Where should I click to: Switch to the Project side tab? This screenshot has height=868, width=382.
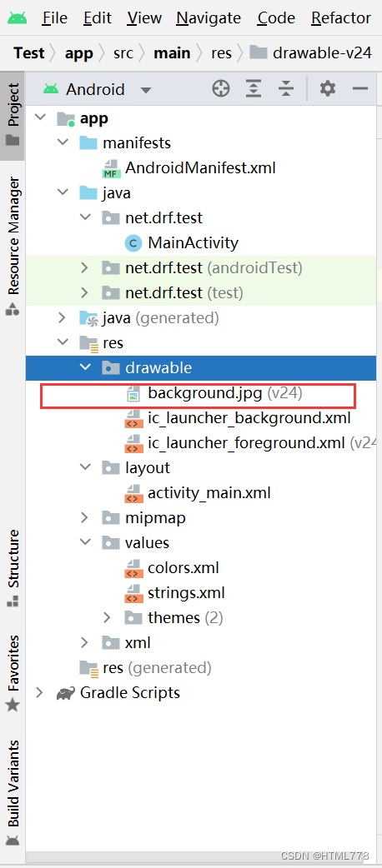click(x=13, y=115)
